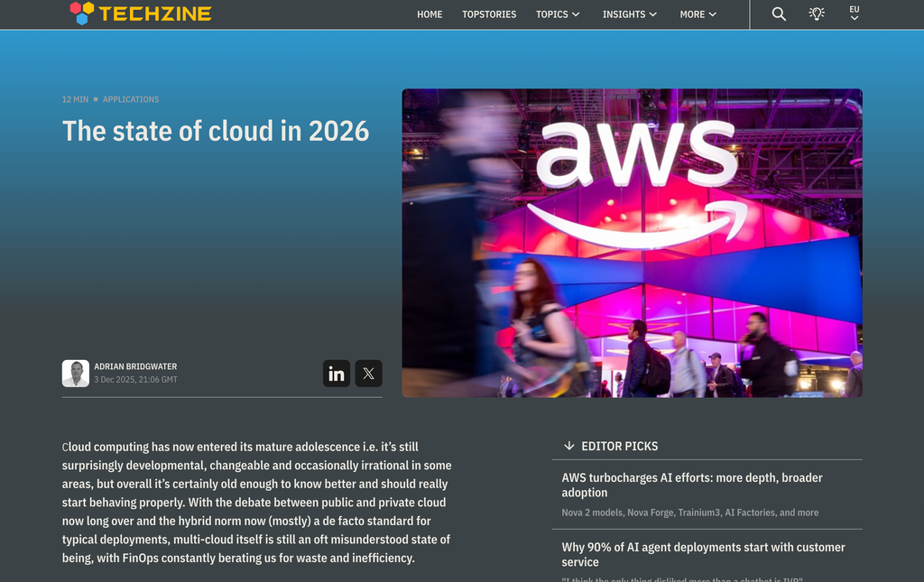The height and width of the screenshot is (582, 924).
Task: Go to Home page
Action: [x=430, y=14]
